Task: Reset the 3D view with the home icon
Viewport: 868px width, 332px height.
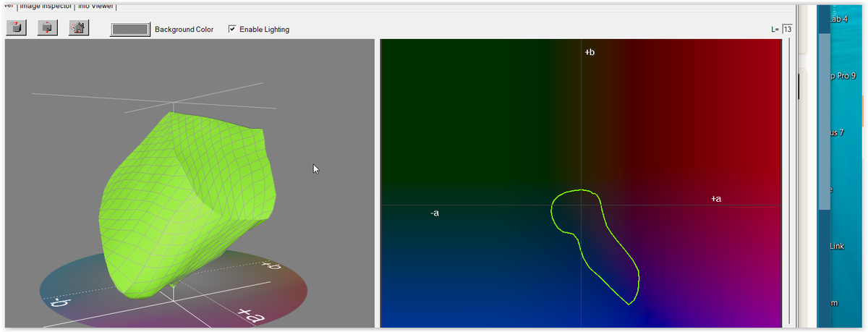Action: click(79, 28)
